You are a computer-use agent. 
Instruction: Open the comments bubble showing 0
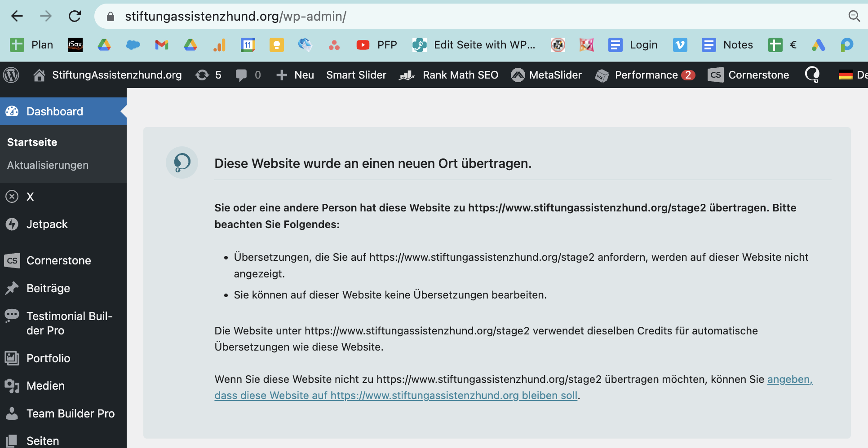coord(248,75)
